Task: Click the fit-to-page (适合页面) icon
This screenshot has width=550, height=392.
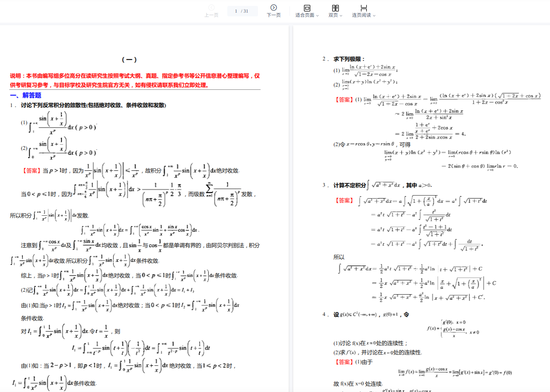Action: [x=307, y=8]
